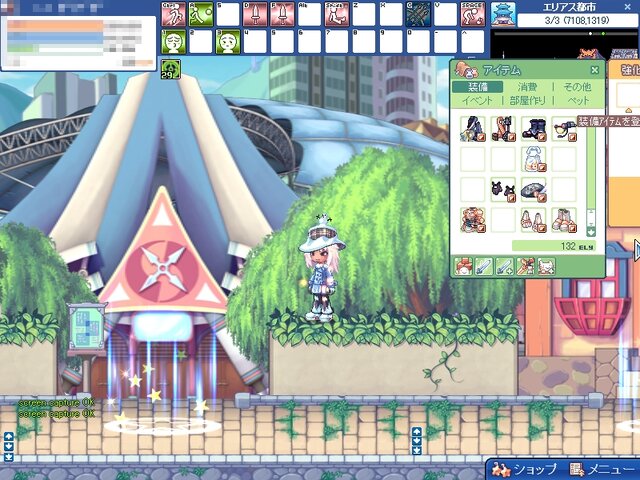Click the crossed sword and hammer icon

tap(525, 267)
